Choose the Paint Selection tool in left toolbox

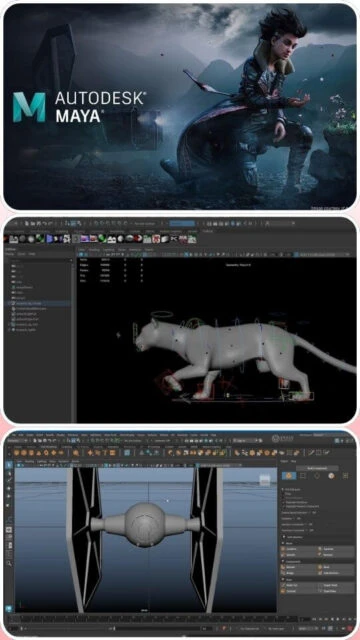[x=9, y=480]
